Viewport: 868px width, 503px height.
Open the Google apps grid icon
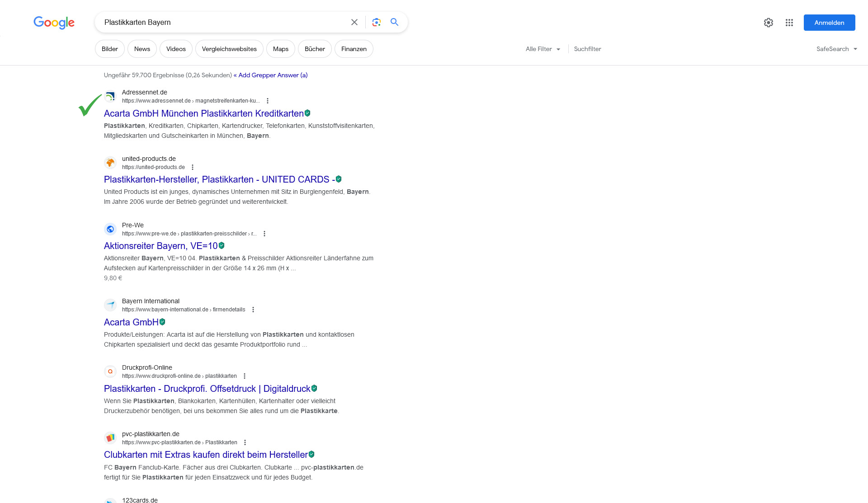pyautogui.click(x=789, y=23)
